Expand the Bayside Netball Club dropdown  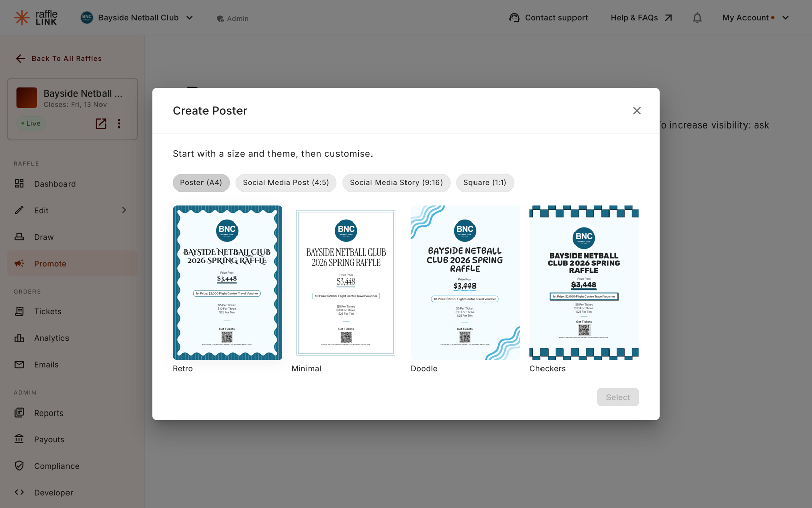point(189,18)
